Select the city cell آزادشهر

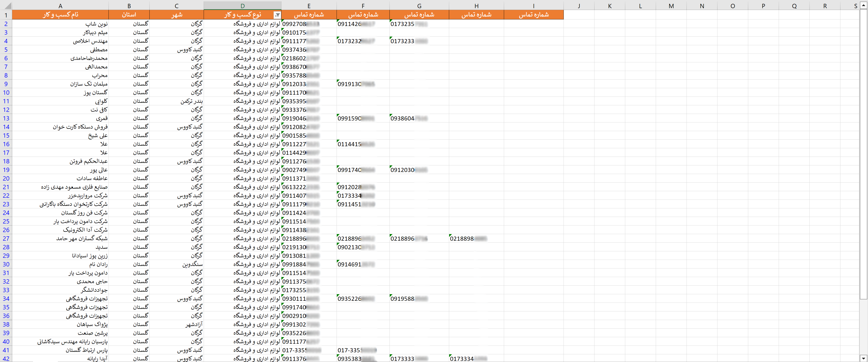point(177,324)
